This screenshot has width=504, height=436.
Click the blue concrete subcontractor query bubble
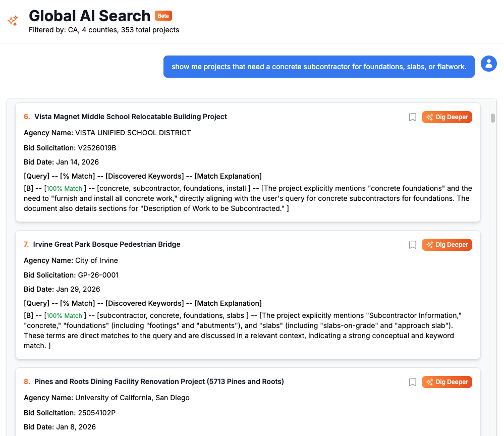(318, 67)
